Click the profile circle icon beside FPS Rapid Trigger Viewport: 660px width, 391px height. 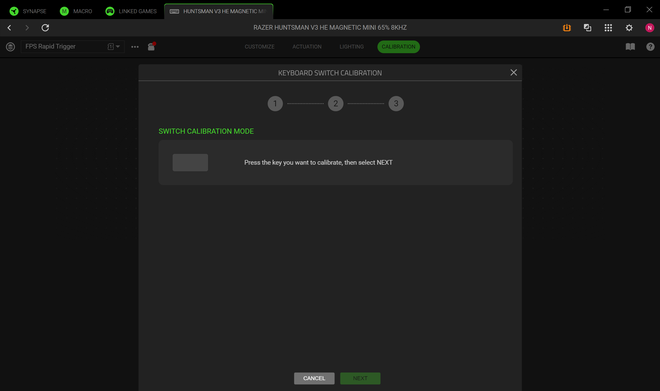pos(11,47)
